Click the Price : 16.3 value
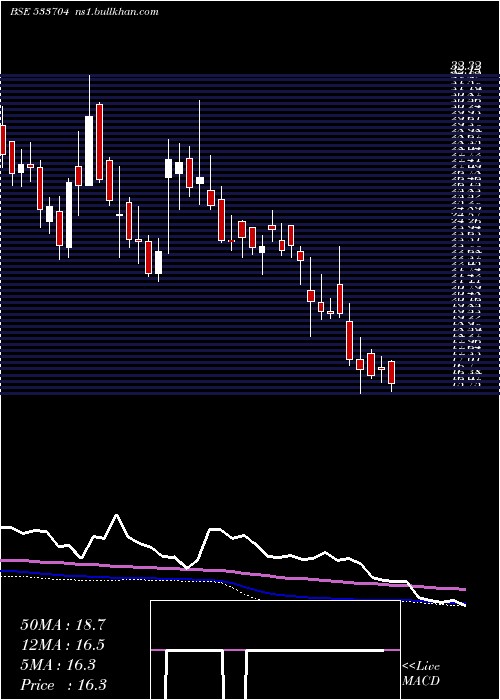The image size is (500, 700). coord(63,685)
